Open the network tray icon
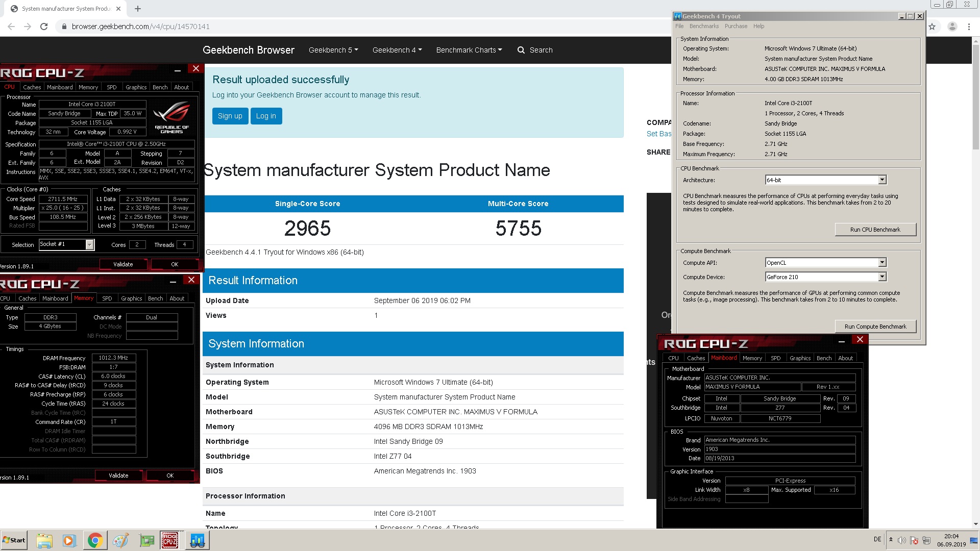The image size is (980, 551). pyautogui.click(x=926, y=540)
